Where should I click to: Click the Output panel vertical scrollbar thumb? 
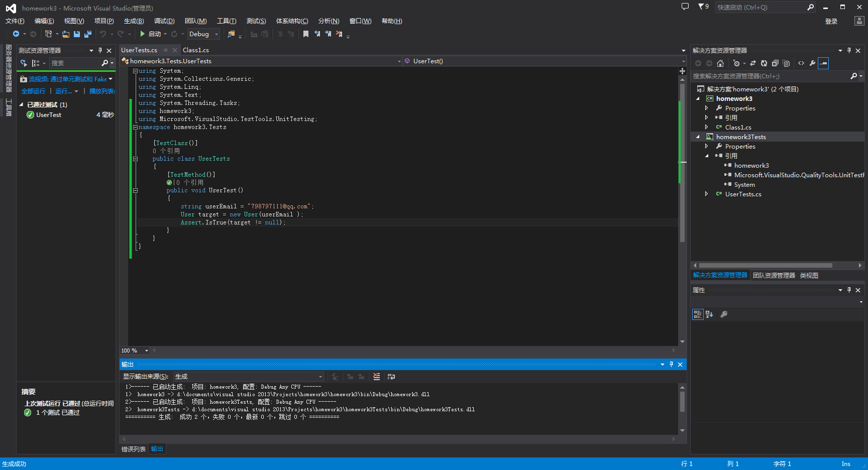[682, 402]
